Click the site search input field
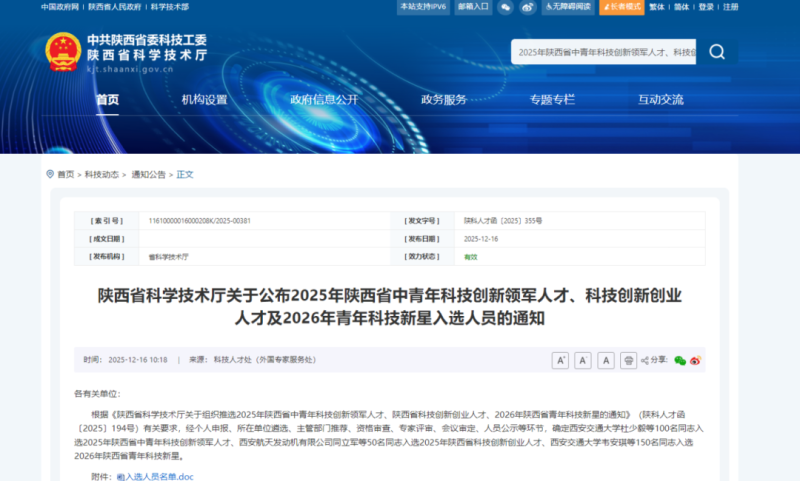The height and width of the screenshot is (481, 800). [602, 52]
